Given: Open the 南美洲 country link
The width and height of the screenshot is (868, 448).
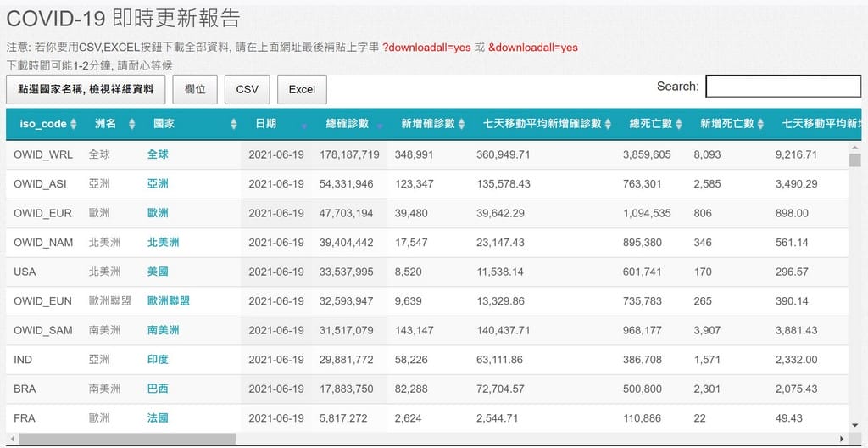Looking at the screenshot, I should pos(164,330).
